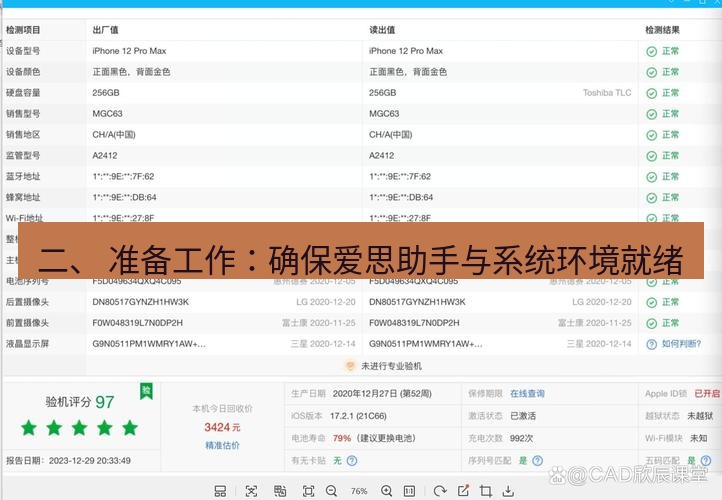Click the 已激活 activation status
722x500 pixels.
tap(523, 416)
